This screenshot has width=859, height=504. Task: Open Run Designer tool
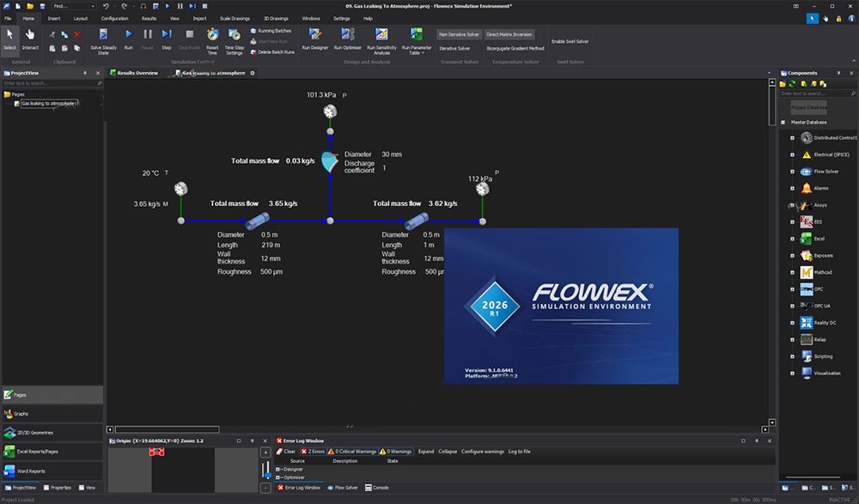tap(315, 39)
